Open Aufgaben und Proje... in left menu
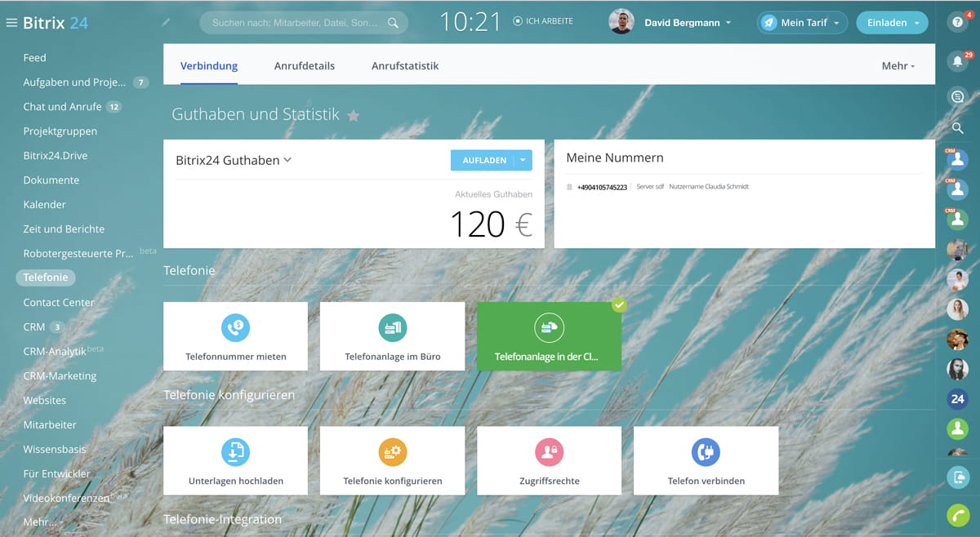Screen dimensions: 980x537 pyautogui.click(x=75, y=82)
